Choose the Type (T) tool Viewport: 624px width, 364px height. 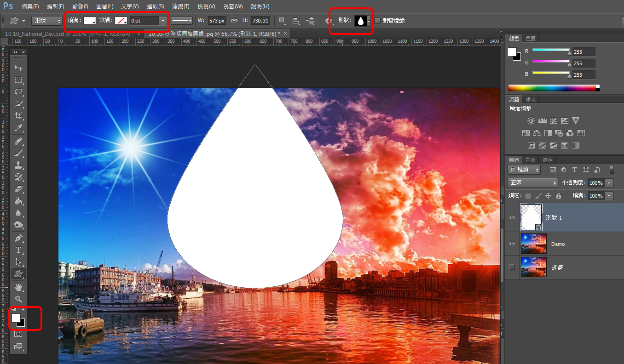pos(18,250)
